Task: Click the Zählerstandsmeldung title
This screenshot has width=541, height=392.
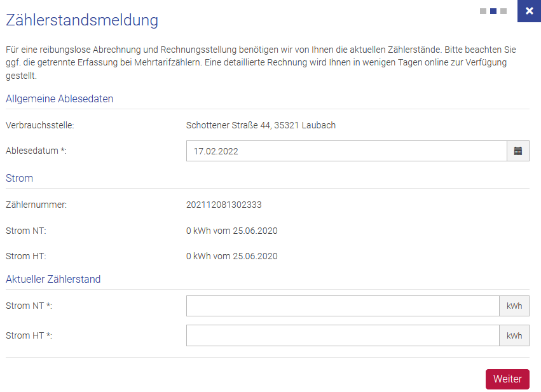Action: (82, 20)
